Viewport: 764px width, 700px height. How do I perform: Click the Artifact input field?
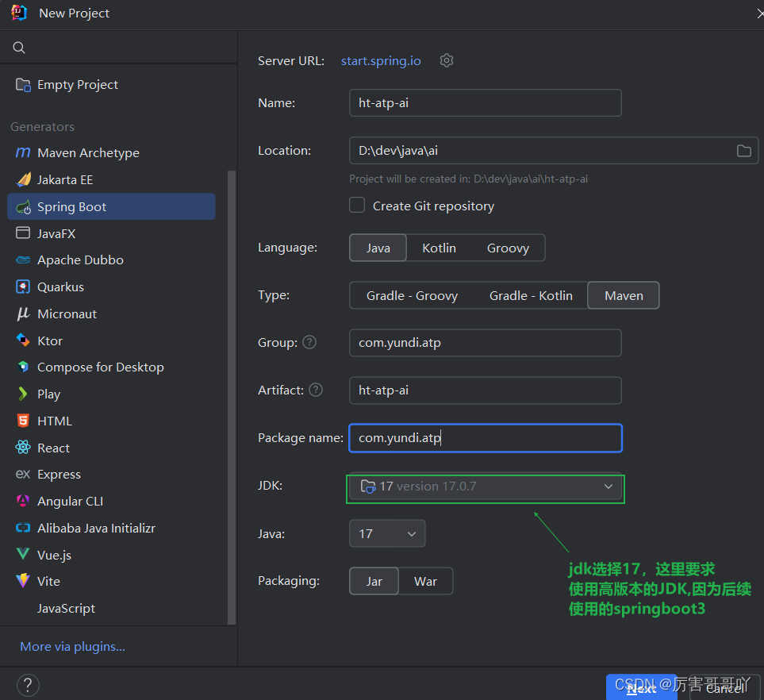click(486, 390)
